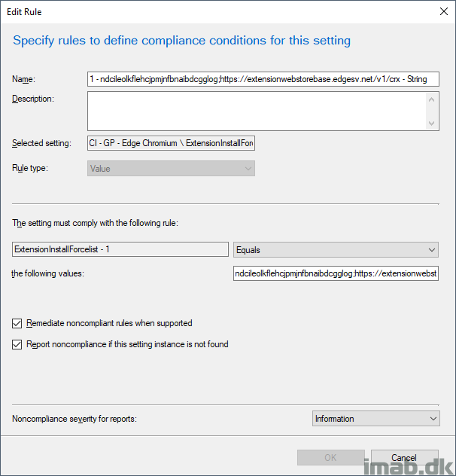Click the Description: label

click(33, 99)
